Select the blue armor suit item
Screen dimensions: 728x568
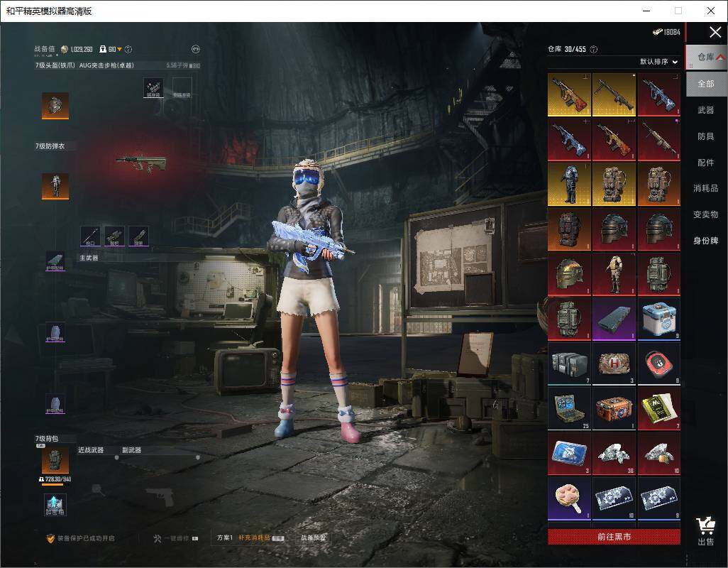tap(569, 185)
